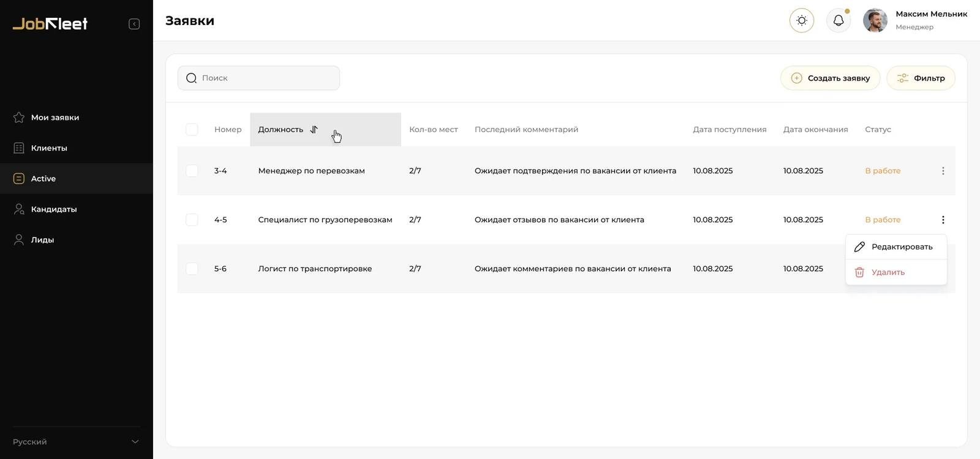Viewport: 980px width, 459px height.
Task: Open the Фильтр button
Action: pyautogui.click(x=921, y=78)
